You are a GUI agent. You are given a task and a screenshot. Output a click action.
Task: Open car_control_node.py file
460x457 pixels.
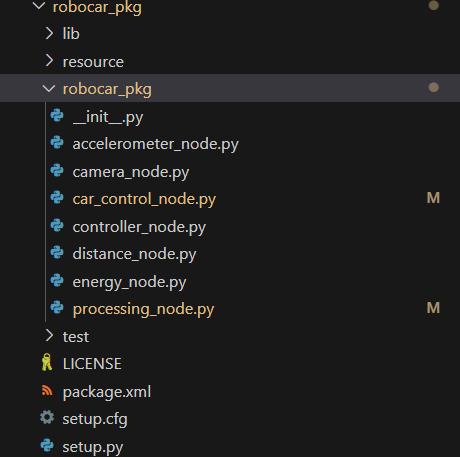click(x=144, y=199)
